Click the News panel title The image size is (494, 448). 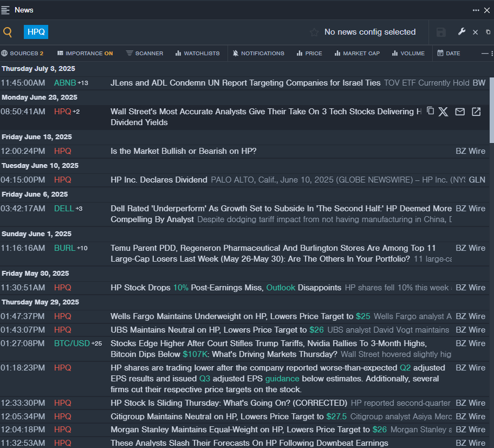[24, 10]
